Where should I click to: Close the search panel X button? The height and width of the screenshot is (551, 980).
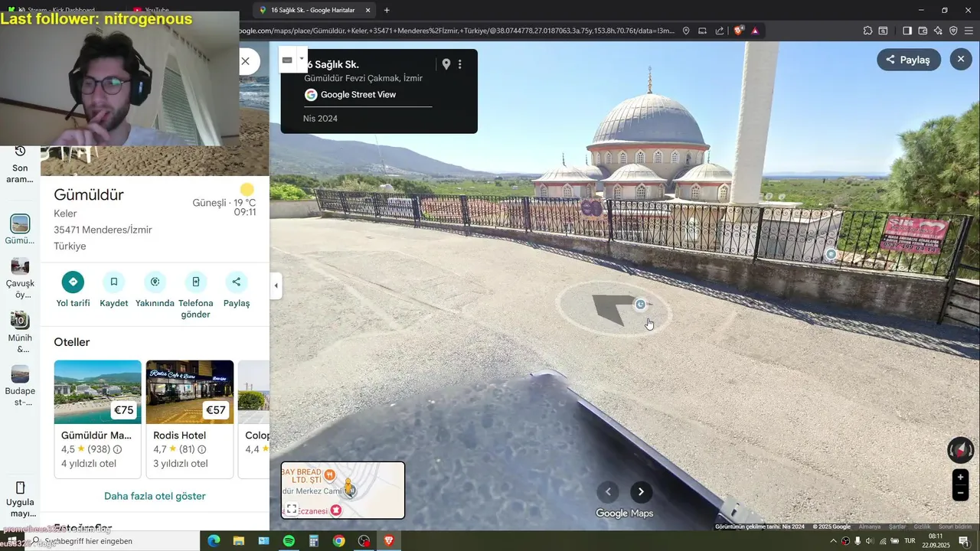coord(245,60)
